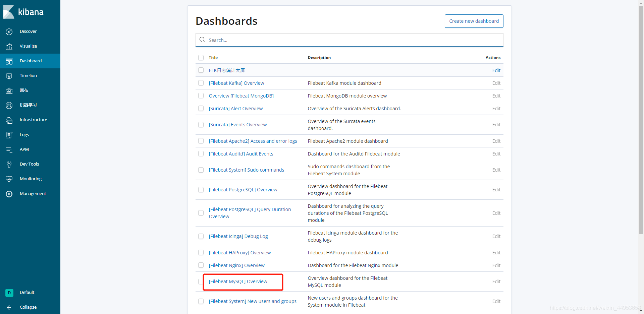The image size is (644, 314).
Task: Click Edit for [Filebeat HAProxy] Overview
Action: (496, 253)
